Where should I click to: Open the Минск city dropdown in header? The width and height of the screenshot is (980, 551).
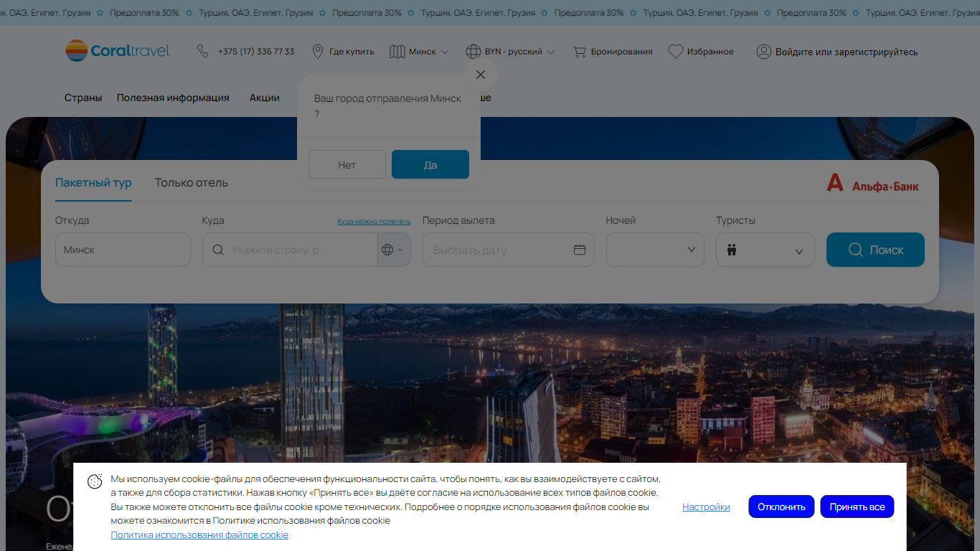(x=429, y=52)
